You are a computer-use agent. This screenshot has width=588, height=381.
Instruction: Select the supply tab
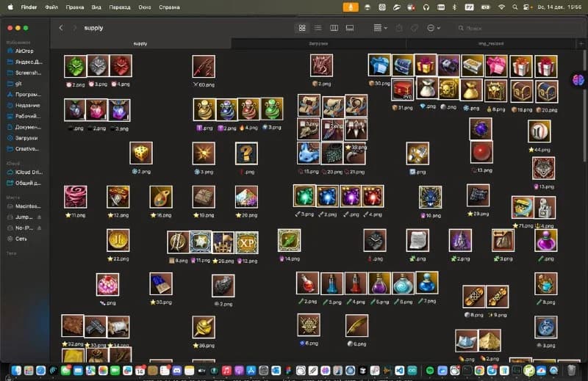[140, 43]
